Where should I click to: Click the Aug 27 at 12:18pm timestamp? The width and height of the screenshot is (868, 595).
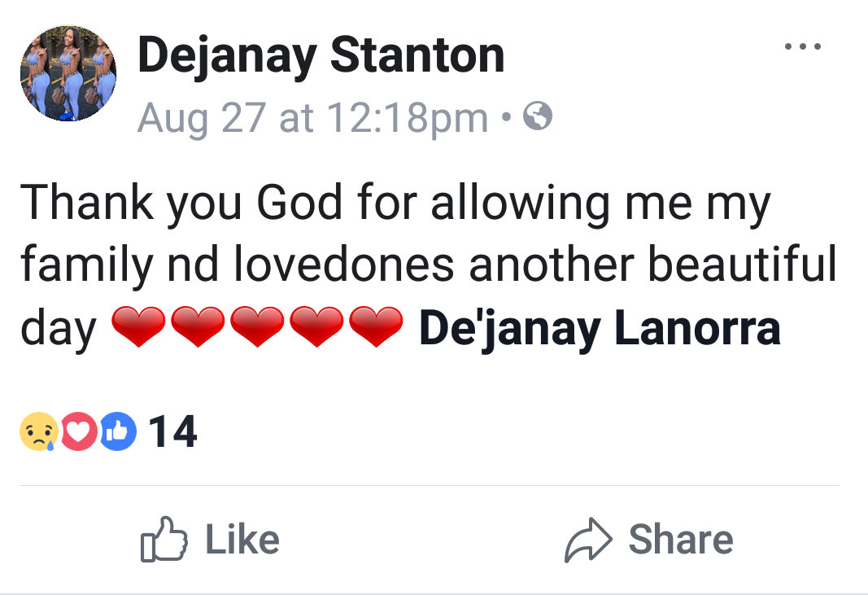click(313, 118)
